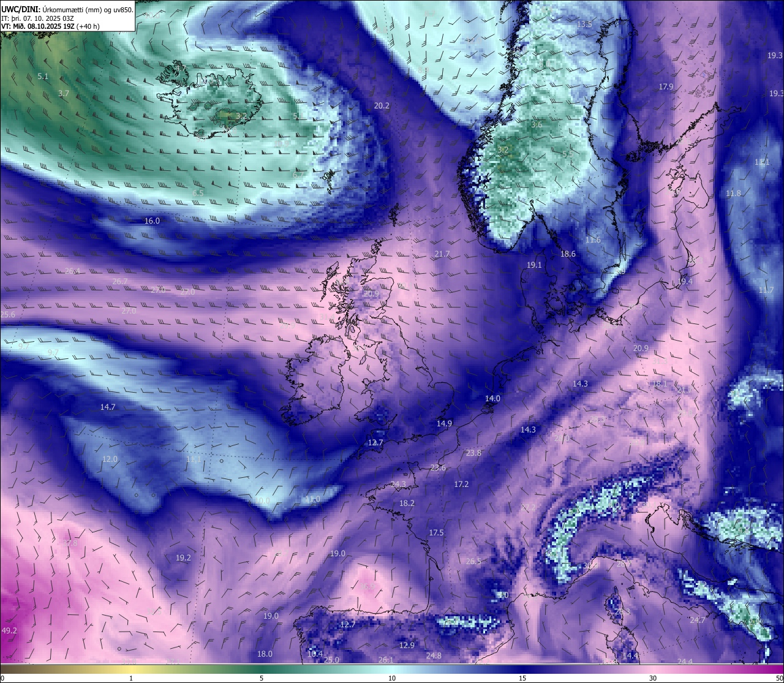Click the 21.7 value on the map

click(442, 254)
